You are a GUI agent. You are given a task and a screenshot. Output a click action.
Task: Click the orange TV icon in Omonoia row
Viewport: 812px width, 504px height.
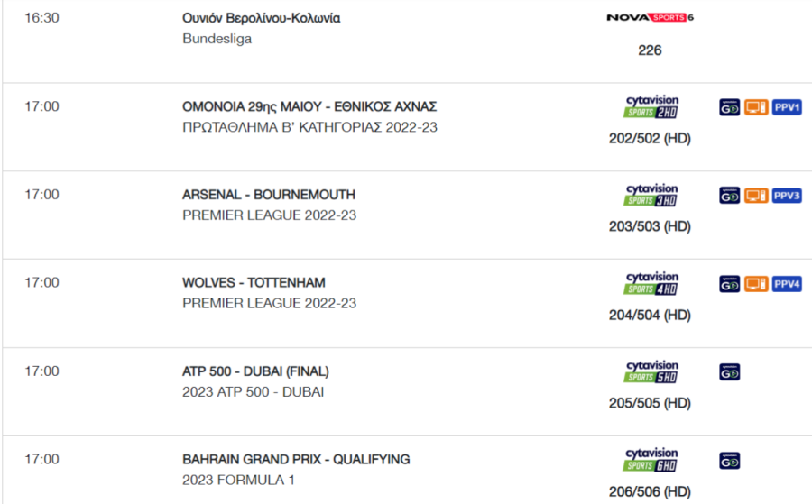click(x=756, y=107)
